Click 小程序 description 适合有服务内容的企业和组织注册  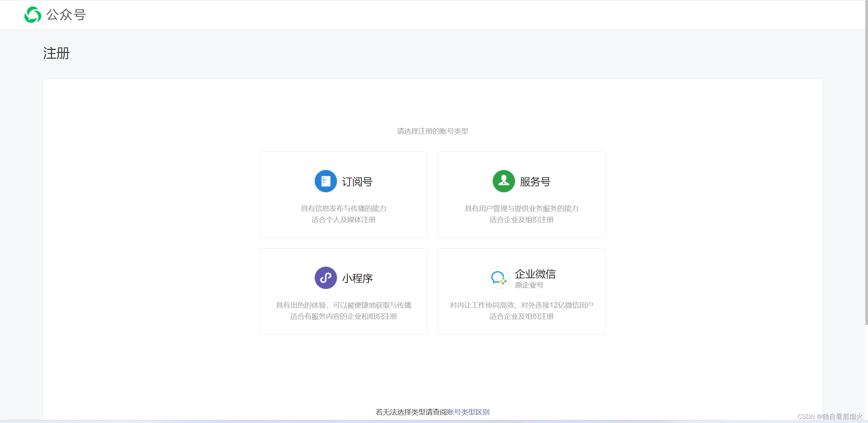click(343, 316)
